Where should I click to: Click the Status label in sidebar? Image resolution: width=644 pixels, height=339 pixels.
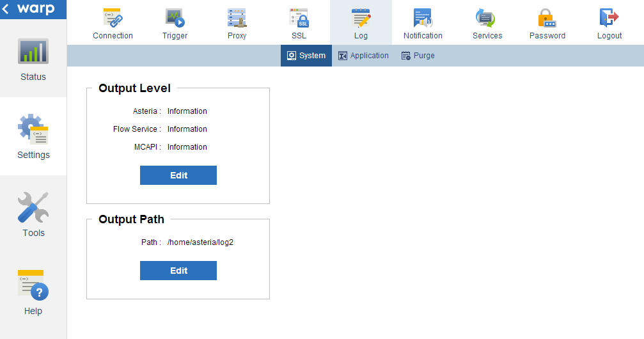[x=33, y=77]
